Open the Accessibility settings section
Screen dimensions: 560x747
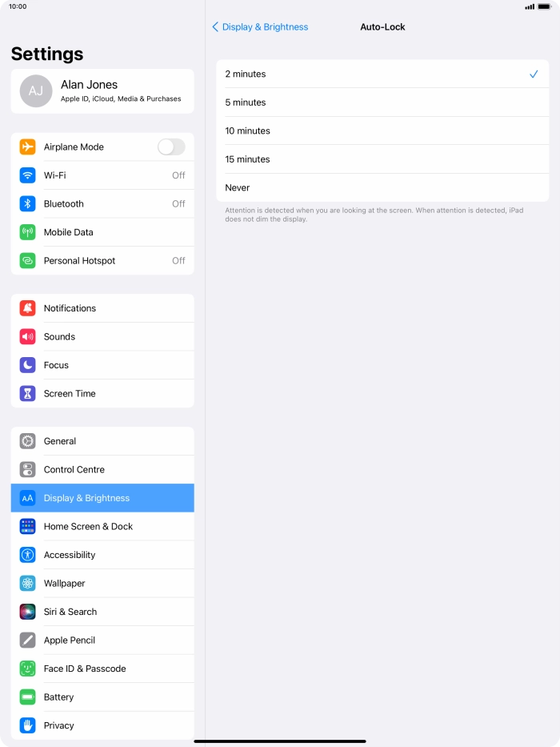pos(102,555)
